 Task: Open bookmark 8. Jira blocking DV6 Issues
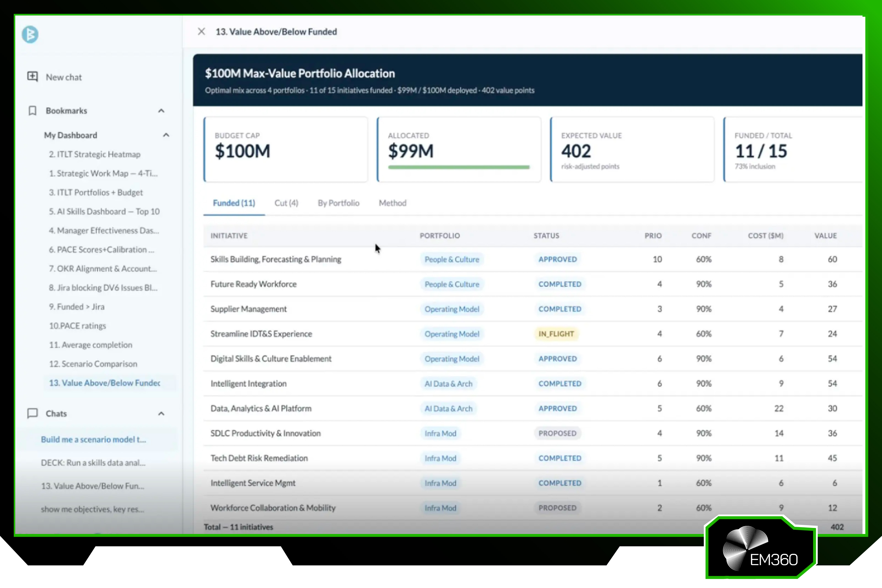(103, 288)
